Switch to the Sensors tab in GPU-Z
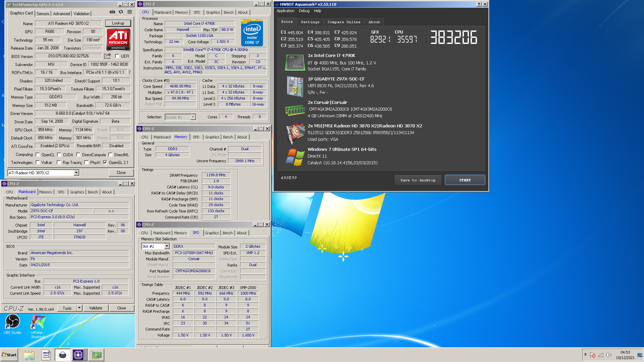The width and height of the screenshot is (644, 362). coord(43,14)
